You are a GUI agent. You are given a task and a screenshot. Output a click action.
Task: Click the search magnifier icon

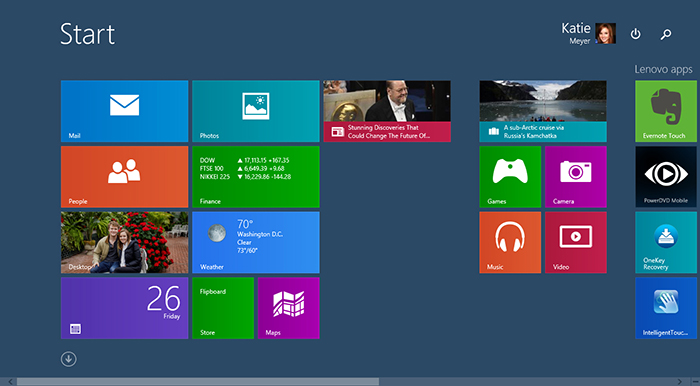click(x=666, y=34)
